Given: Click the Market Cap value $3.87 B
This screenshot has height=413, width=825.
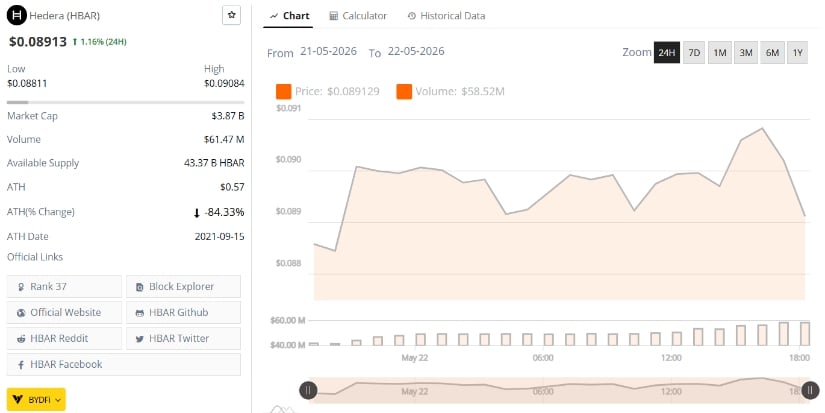Looking at the screenshot, I should click(x=228, y=116).
